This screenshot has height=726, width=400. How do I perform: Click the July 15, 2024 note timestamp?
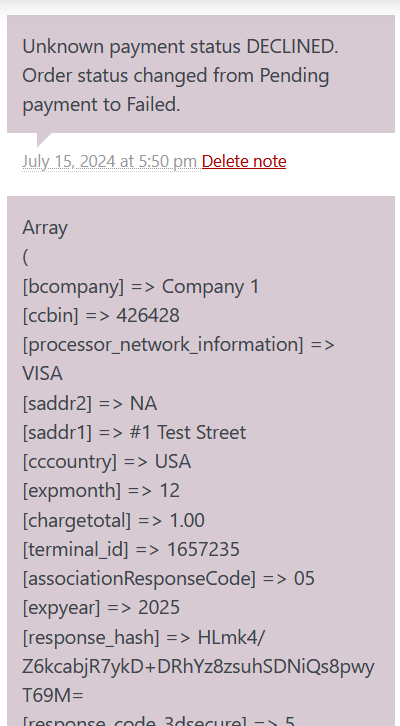click(x=110, y=161)
